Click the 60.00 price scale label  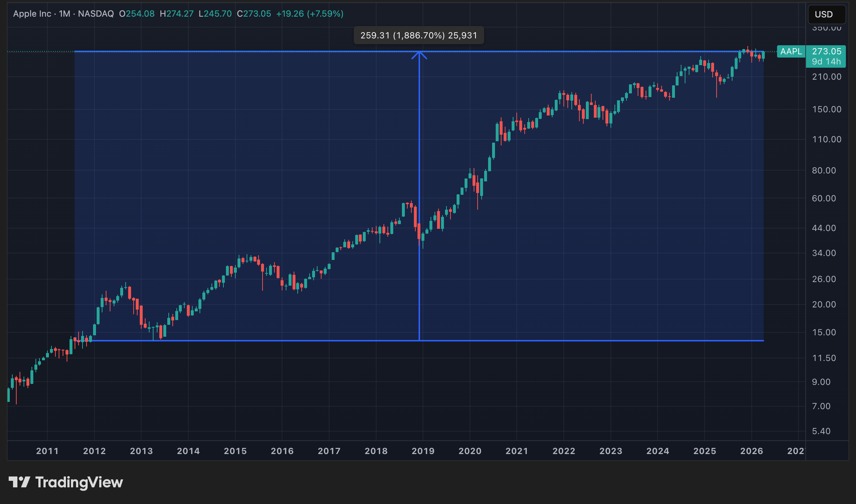click(824, 198)
